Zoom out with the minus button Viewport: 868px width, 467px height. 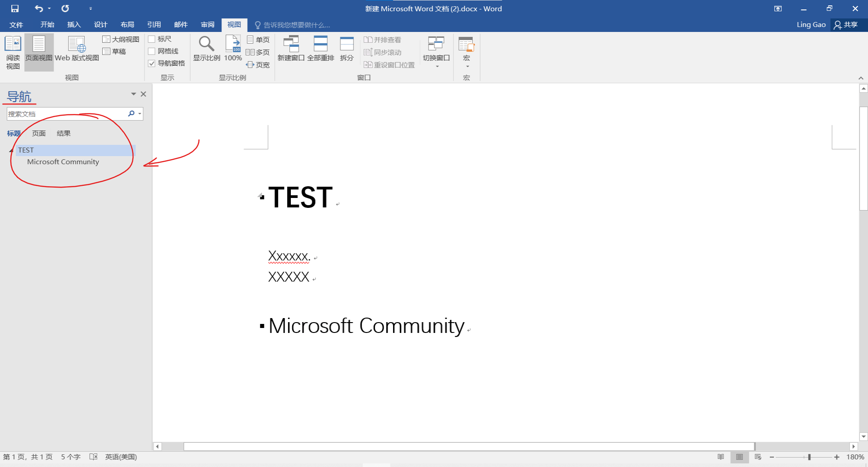(772, 457)
